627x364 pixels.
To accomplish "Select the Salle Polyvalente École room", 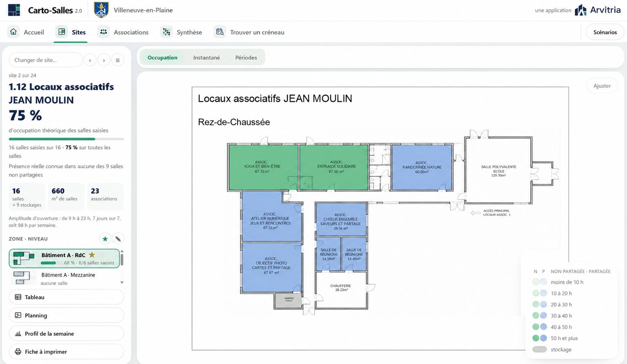I will 499,170.
